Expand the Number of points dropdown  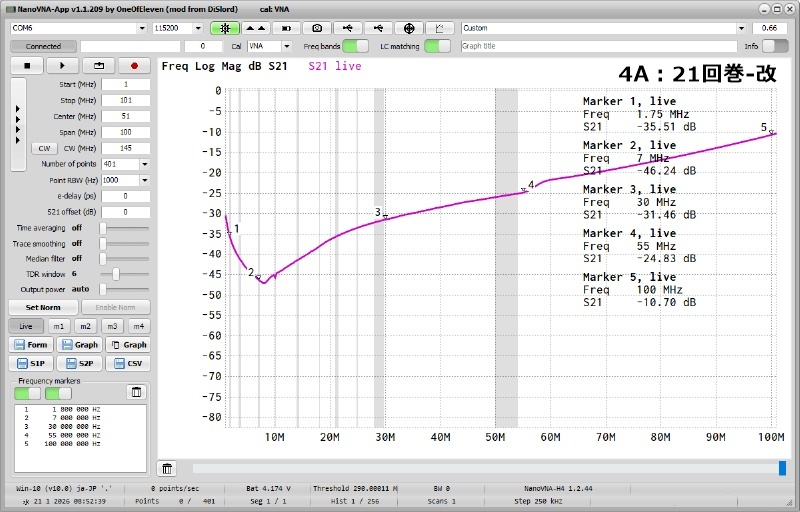coord(144,164)
